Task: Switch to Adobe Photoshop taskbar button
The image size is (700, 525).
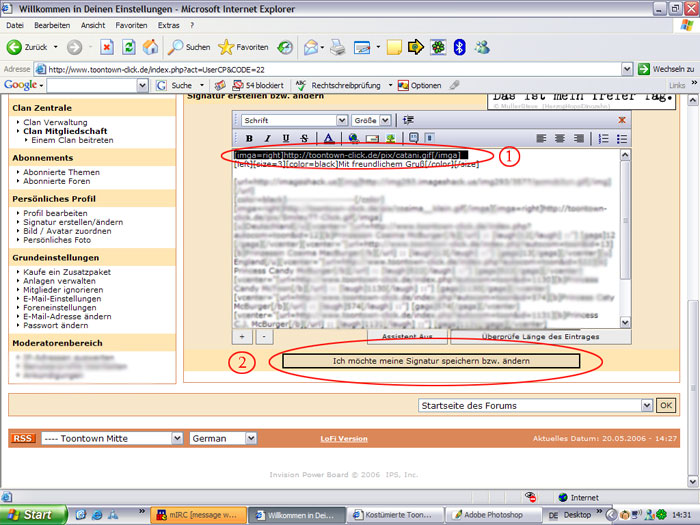Action: pyautogui.click(x=493, y=515)
